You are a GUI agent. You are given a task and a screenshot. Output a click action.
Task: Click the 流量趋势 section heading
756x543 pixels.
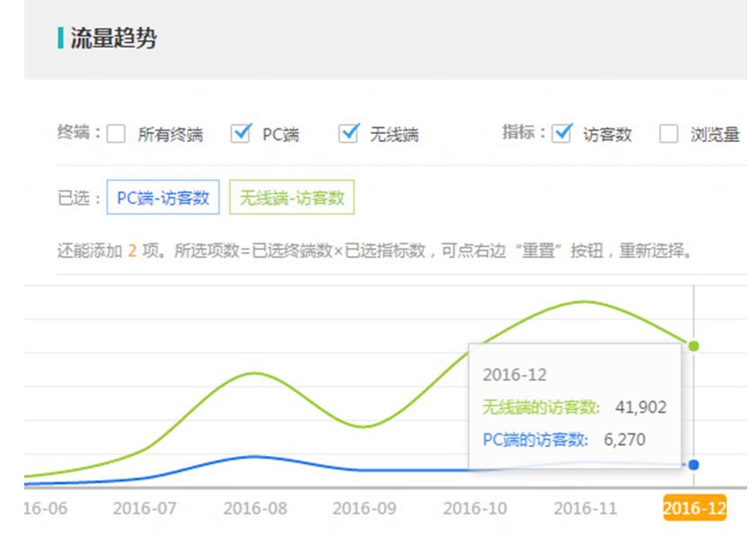pos(113,39)
